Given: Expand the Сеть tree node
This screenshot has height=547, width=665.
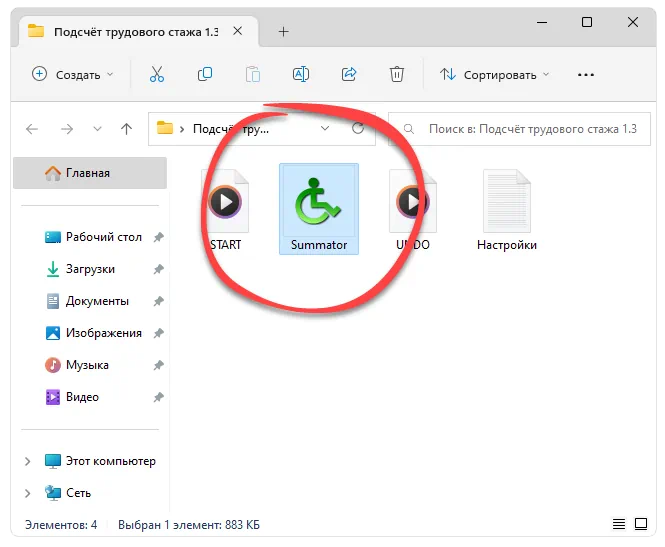Looking at the screenshot, I should pyautogui.click(x=28, y=493).
